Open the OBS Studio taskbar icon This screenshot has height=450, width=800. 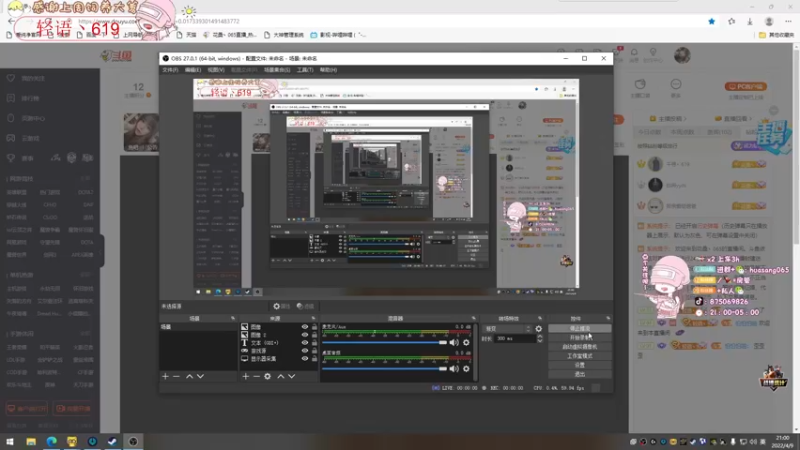click(x=133, y=441)
